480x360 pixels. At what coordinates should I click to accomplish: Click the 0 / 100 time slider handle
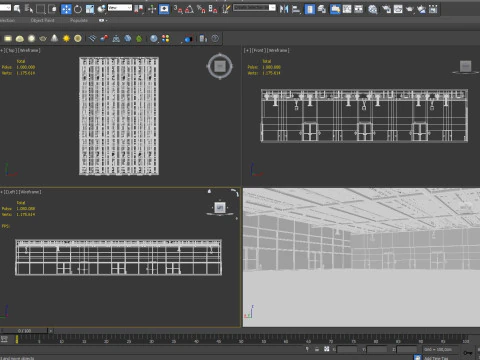[x=25, y=331]
